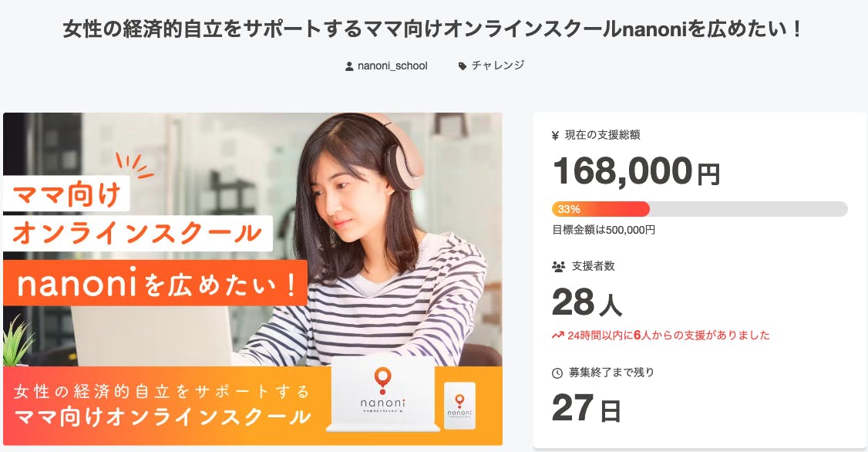Click the 28人 supporter count
Viewport: 868px width, 452px height.
pyautogui.click(x=587, y=302)
